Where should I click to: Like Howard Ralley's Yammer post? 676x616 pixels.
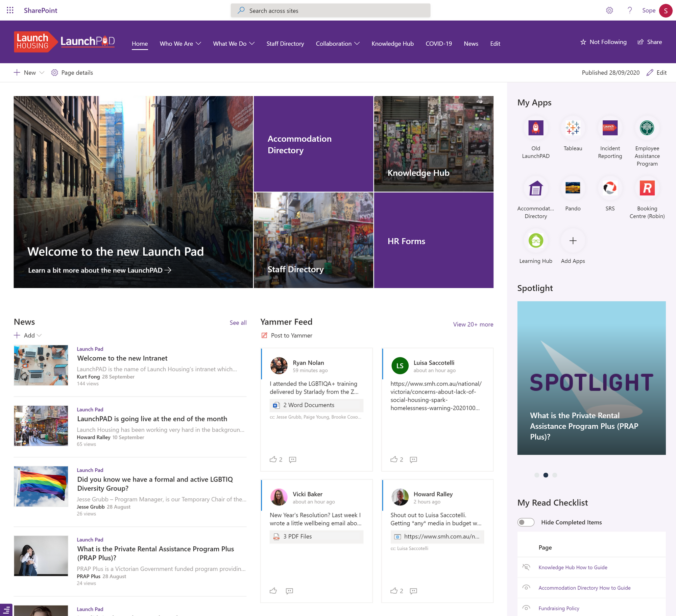click(x=394, y=591)
